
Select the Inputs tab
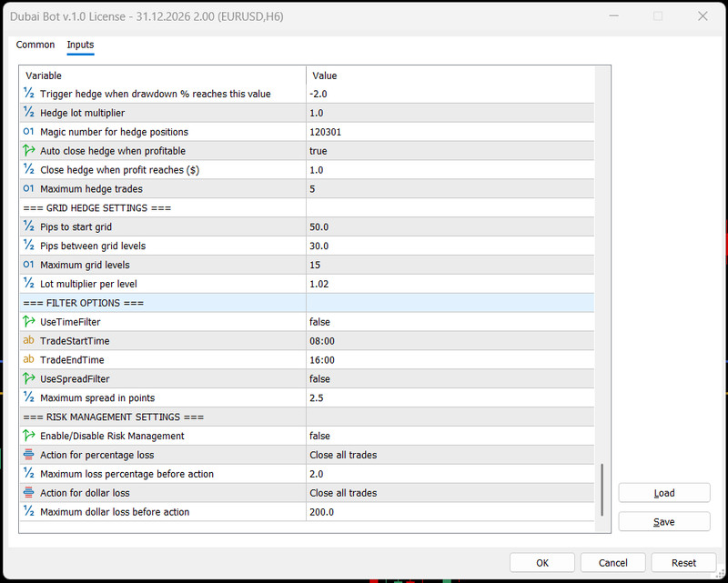[80, 45]
